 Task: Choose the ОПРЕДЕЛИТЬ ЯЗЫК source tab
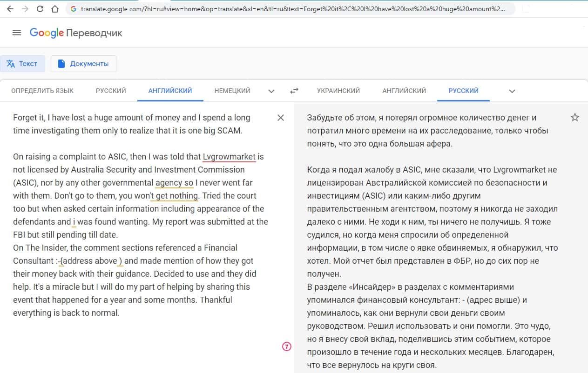(x=42, y=91)
